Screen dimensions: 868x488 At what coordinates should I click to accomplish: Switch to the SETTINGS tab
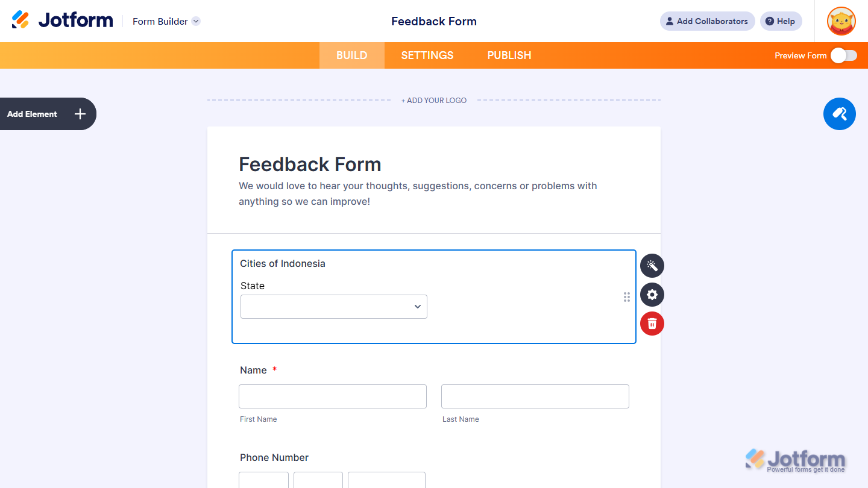tap(427, 55)
